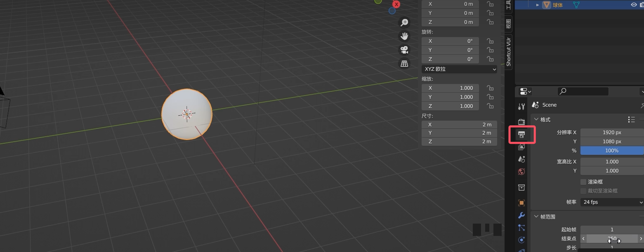
Task: Enable the 渲染框 checkbox
Action: (583, 182)
